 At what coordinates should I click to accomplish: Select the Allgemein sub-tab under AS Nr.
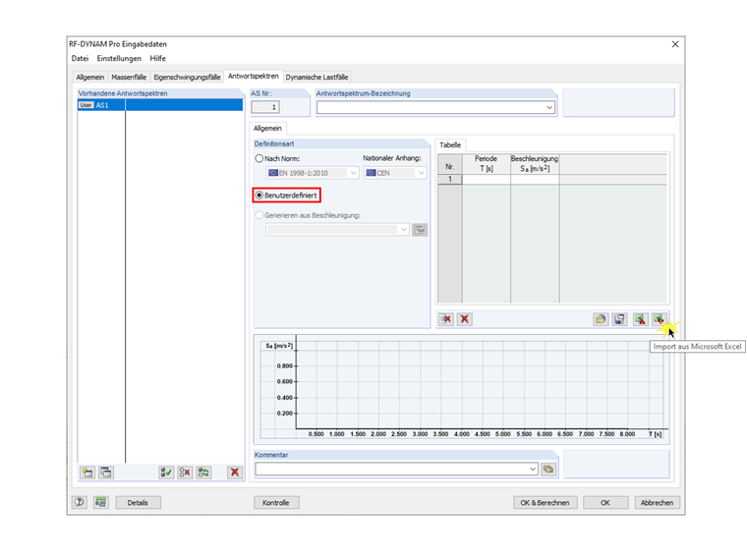coord(267,128)
